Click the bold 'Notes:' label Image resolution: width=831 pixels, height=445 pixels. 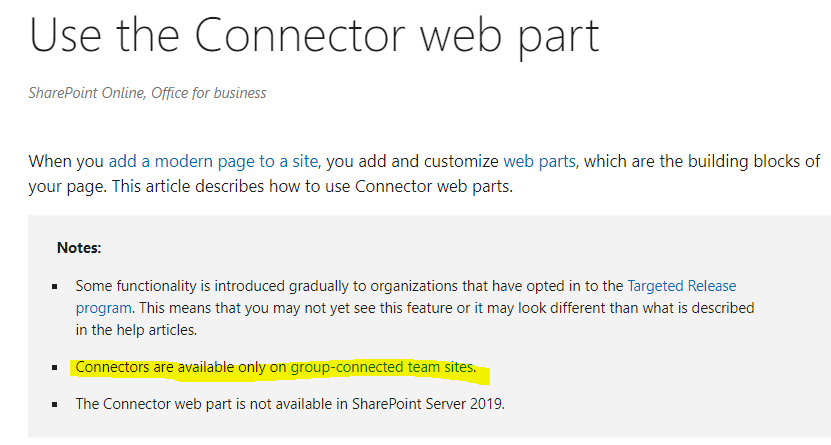79,248
